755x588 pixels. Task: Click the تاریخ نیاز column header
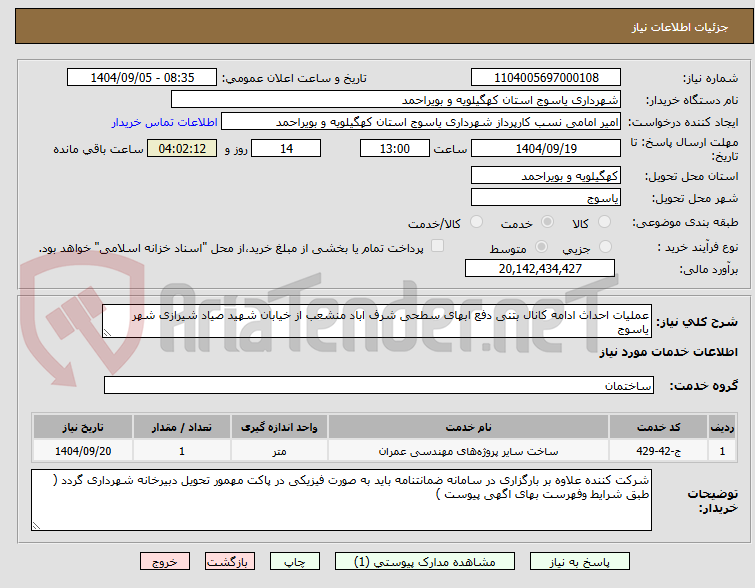pyautogui.click(x=83, y=427)
